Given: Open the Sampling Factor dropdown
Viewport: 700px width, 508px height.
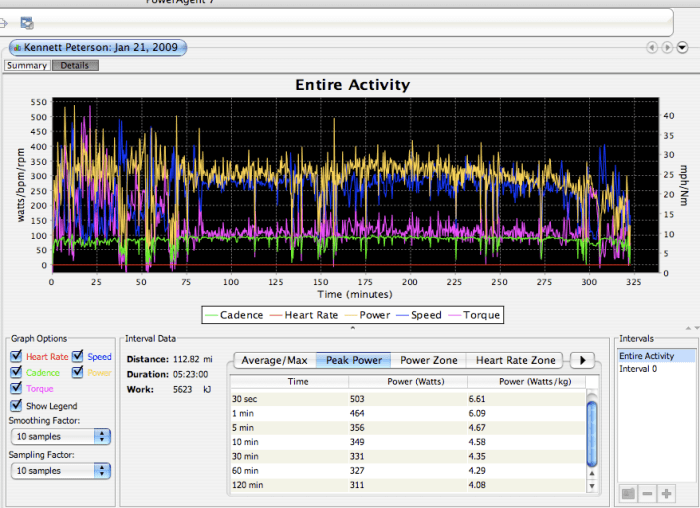Looking at the screenshot, I should (x=60, y=471).
